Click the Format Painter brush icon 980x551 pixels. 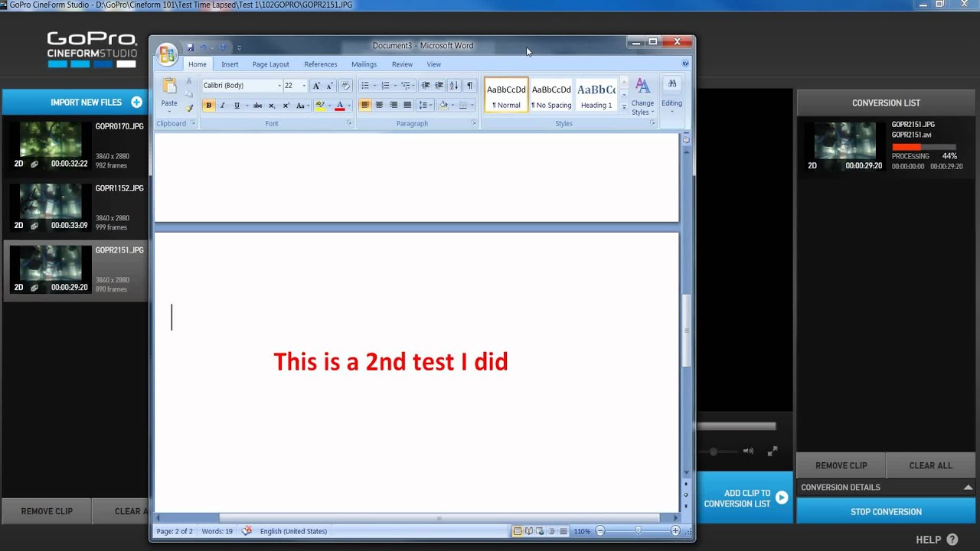click(189, 108)
